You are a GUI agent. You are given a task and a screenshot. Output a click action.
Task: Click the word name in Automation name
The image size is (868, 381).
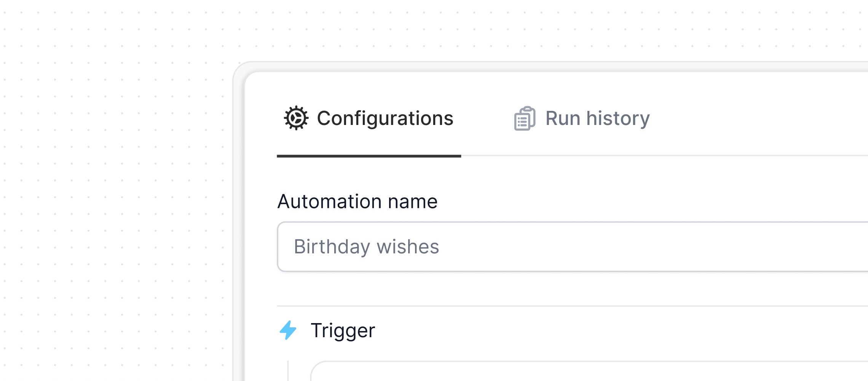(413, 201)
